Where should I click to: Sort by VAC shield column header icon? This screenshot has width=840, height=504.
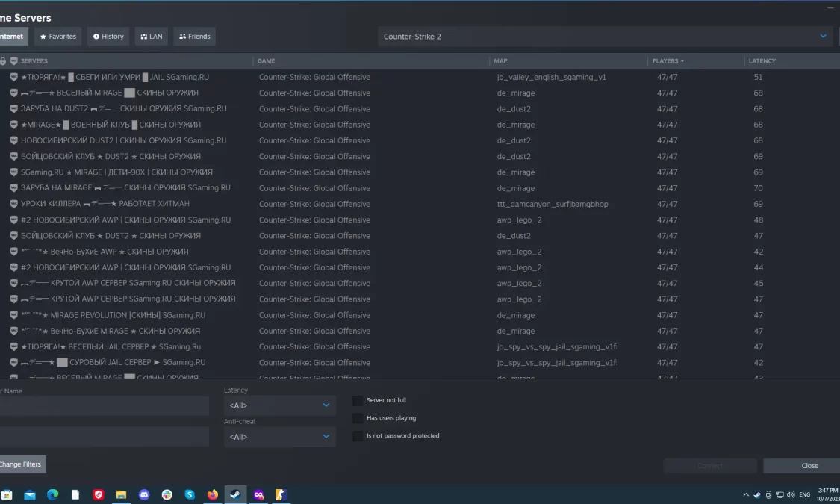click(14, 61)
